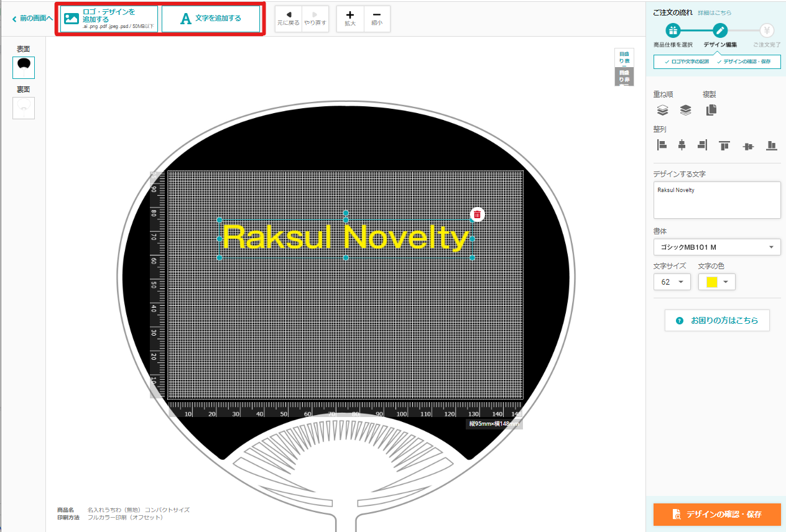The image size is (786, 532).
Task: Open the 詳細はこちら link
Action: point(714,12)
